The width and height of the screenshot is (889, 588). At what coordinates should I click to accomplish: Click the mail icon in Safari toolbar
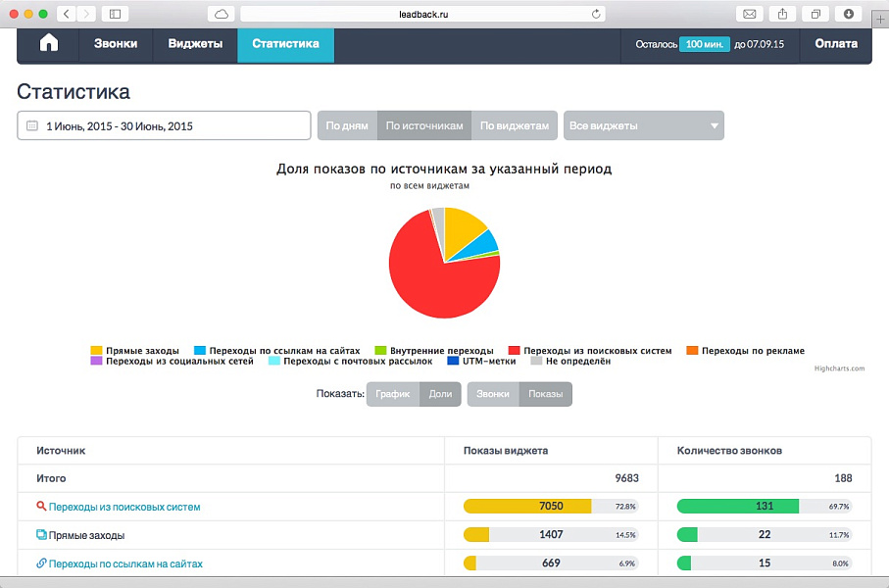click(750, 14)
